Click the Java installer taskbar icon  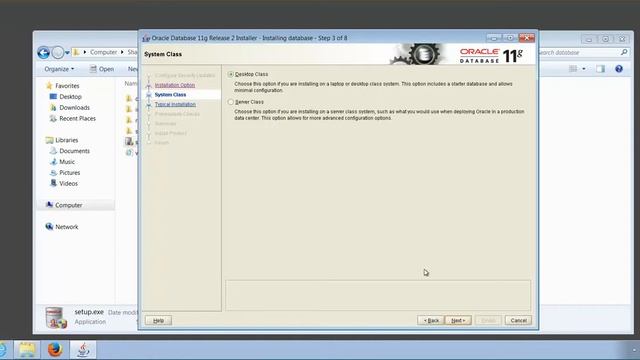pos(83,350)
